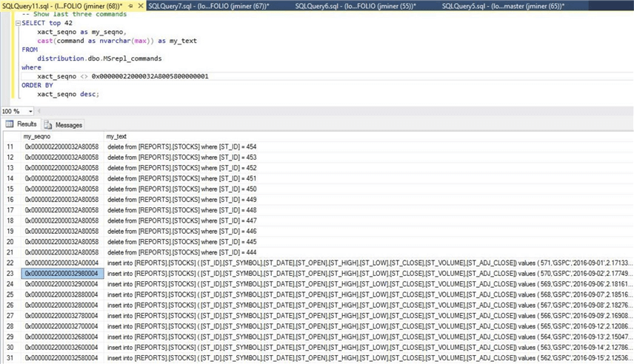Click the Messages tab page icon
The height and width of the screenshot is (364, 634).
[x=49, y=125]
